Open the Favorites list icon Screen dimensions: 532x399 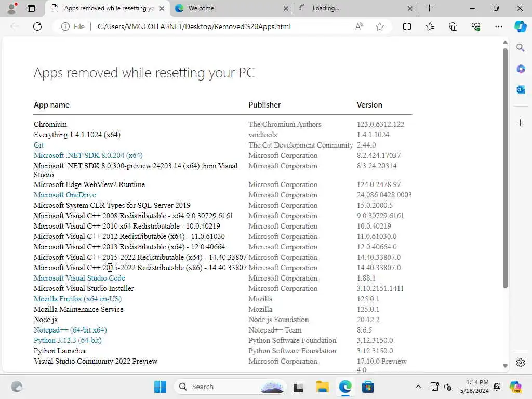coord(430,26)
